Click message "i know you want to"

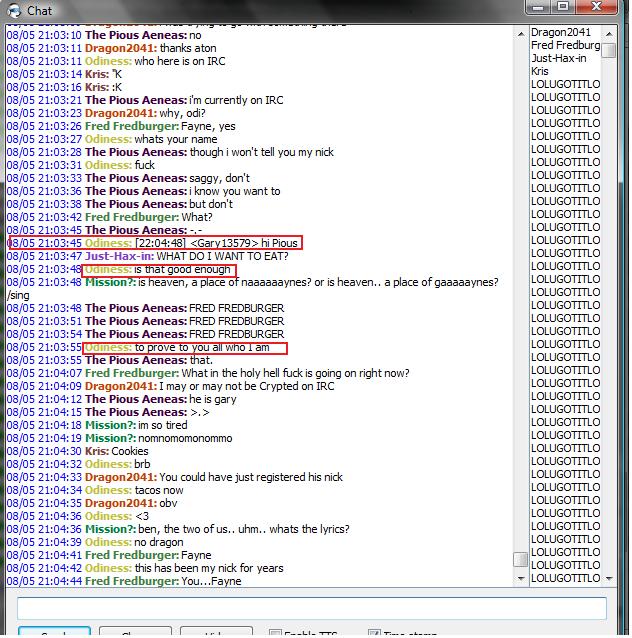click(235, 191)
